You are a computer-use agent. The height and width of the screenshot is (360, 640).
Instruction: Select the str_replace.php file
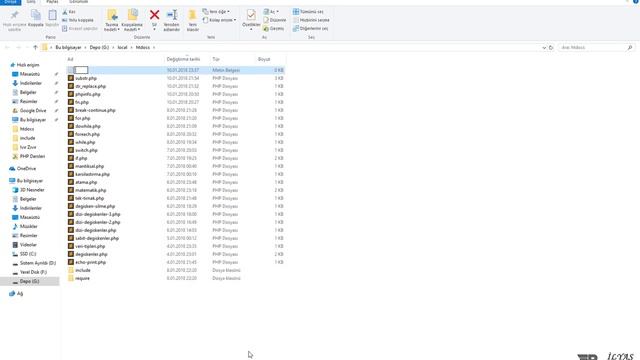91,86
